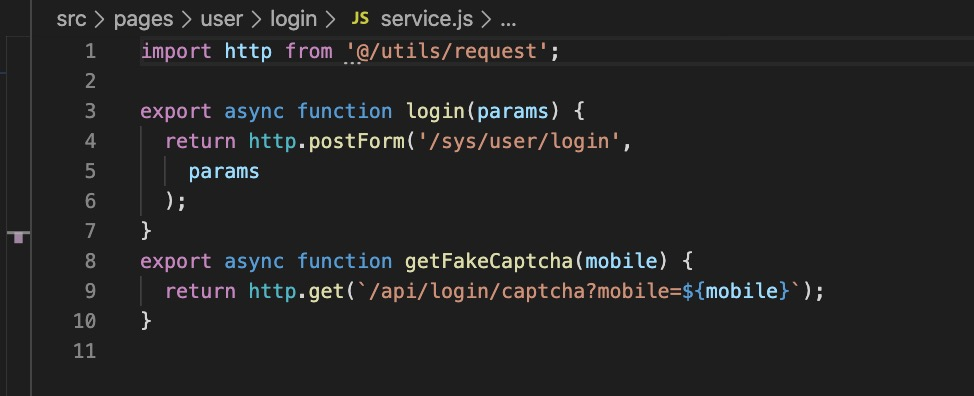This screenshot has height=396, width=974.
Task: Click the JS file icon in breadcrumb
Action: tap(360, 19)
